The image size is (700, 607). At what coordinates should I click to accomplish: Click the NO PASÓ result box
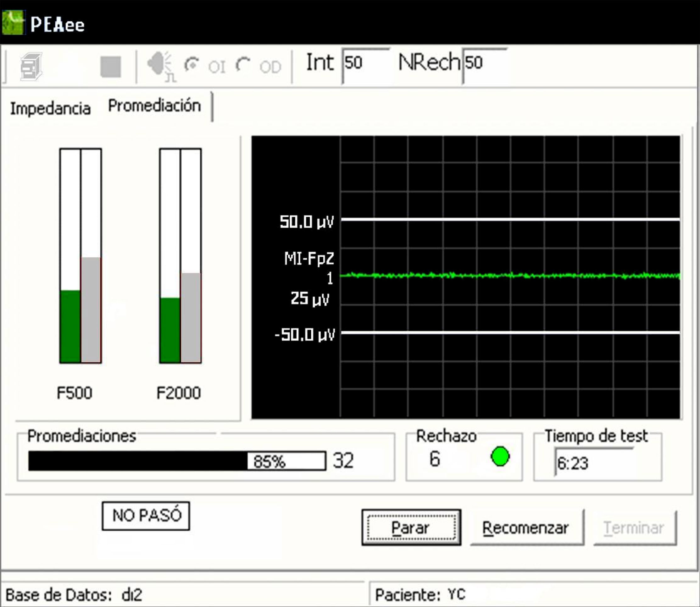(x=146, y=516)
